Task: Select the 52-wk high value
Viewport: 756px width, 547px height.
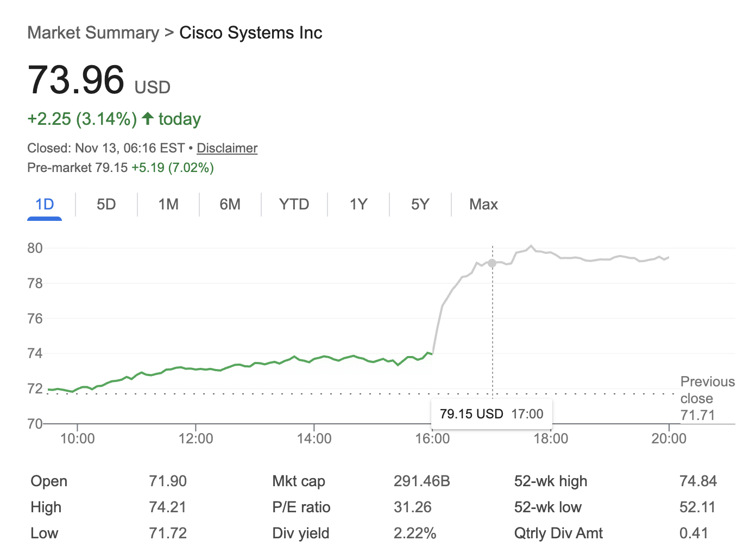Action: click(698, 481)
